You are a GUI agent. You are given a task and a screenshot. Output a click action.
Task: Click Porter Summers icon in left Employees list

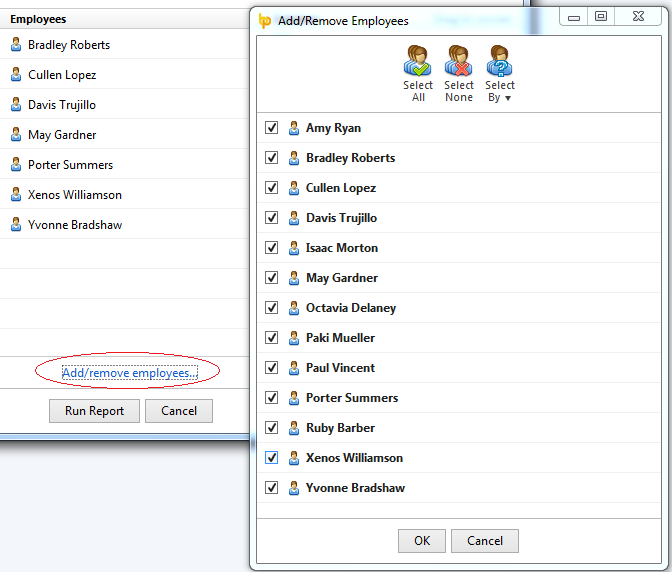click(x=16, y=164)
